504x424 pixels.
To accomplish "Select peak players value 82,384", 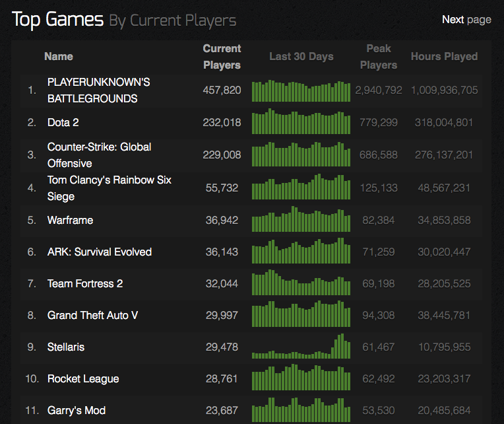I will pos(379,221).
